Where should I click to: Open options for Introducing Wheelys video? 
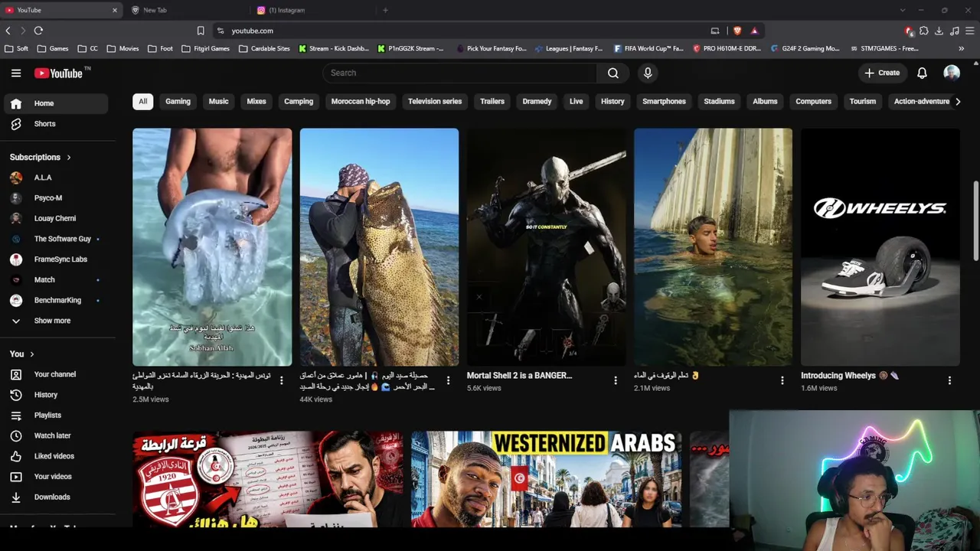[x=949, y=380]
